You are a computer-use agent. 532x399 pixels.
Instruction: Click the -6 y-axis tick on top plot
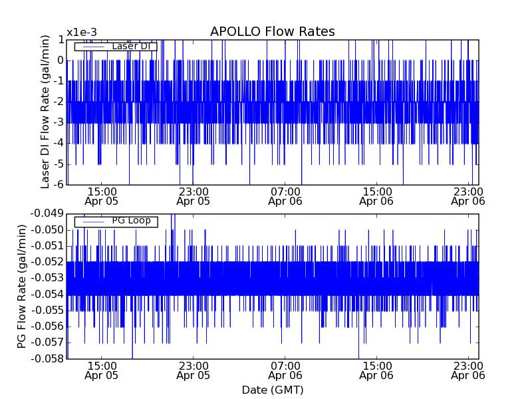tap(59, 184)
